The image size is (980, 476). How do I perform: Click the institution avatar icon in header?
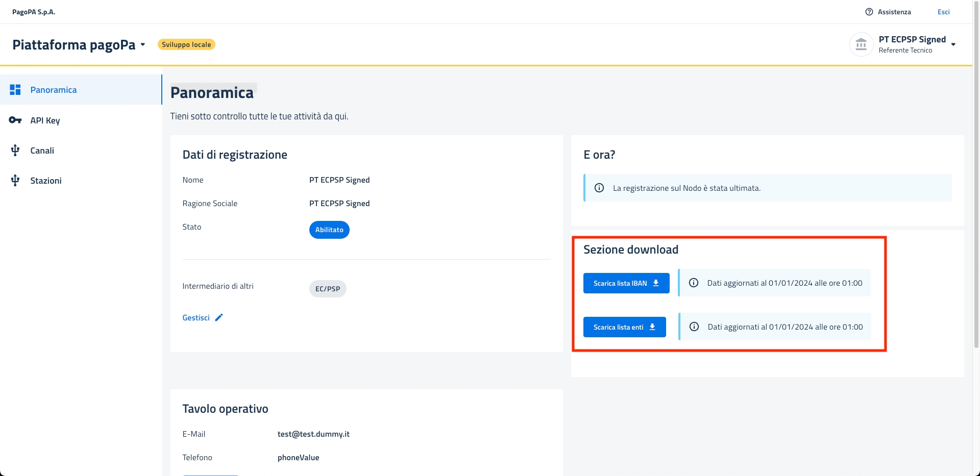tap(861, 45)
